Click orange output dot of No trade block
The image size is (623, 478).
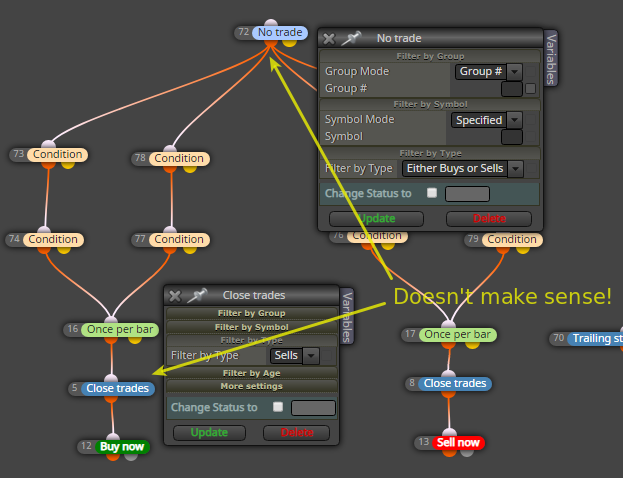(x=271, y=43)
